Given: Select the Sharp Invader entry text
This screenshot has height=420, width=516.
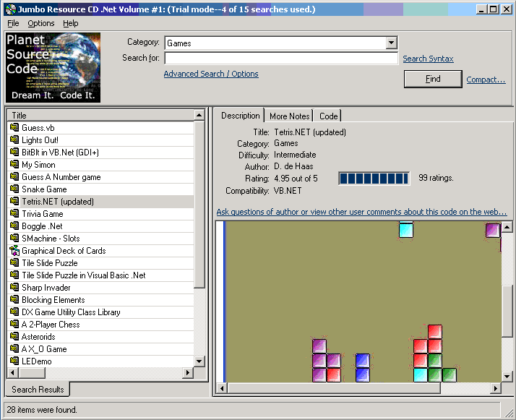Looking at the screenshot, I should tap(46, 288).
